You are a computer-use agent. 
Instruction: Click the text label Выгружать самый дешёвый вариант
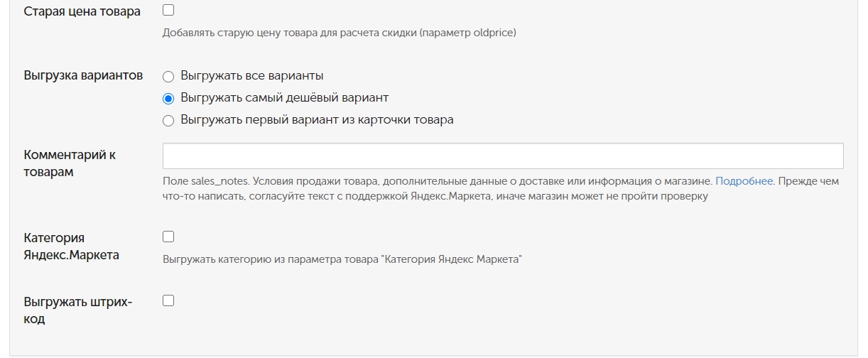pyautogui.click(x=285, y=97)
